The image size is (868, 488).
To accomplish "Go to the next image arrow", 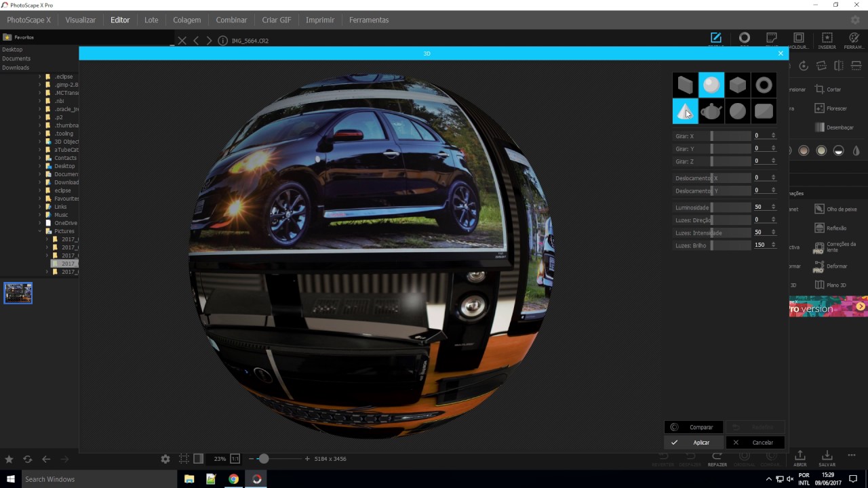I will point(209,41).
